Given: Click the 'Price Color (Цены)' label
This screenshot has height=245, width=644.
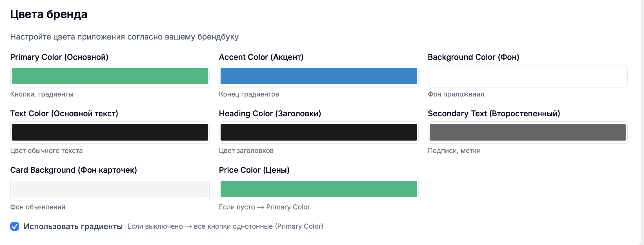Looking at the screenshot, I should [254, 170].
